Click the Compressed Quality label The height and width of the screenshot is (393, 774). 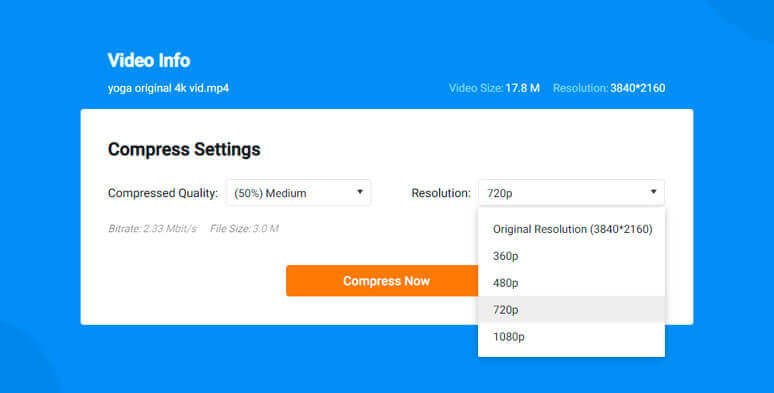pos(163,193)
